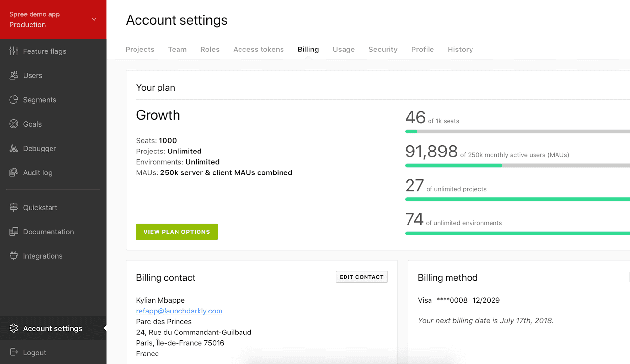This screenshot has height=364, width=630.
Task: Open Integrations from the sidebar
Action: (43, 256)
